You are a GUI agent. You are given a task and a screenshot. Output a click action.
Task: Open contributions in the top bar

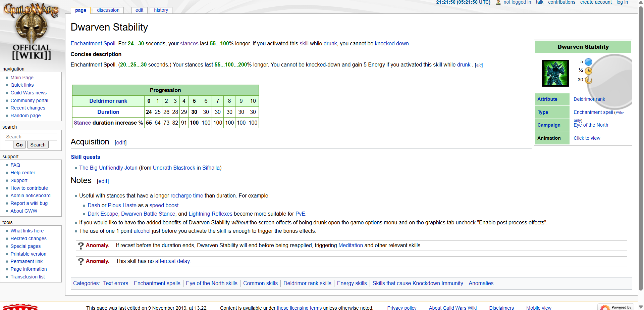pyautogui.click(x=561, y=2)
